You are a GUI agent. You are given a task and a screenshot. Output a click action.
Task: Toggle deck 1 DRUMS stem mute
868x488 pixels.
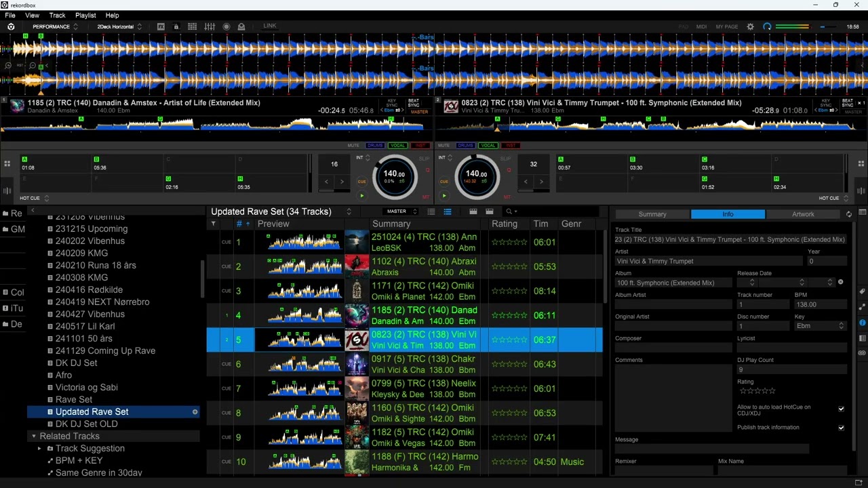pyautogui.click(x=375, y=145)
